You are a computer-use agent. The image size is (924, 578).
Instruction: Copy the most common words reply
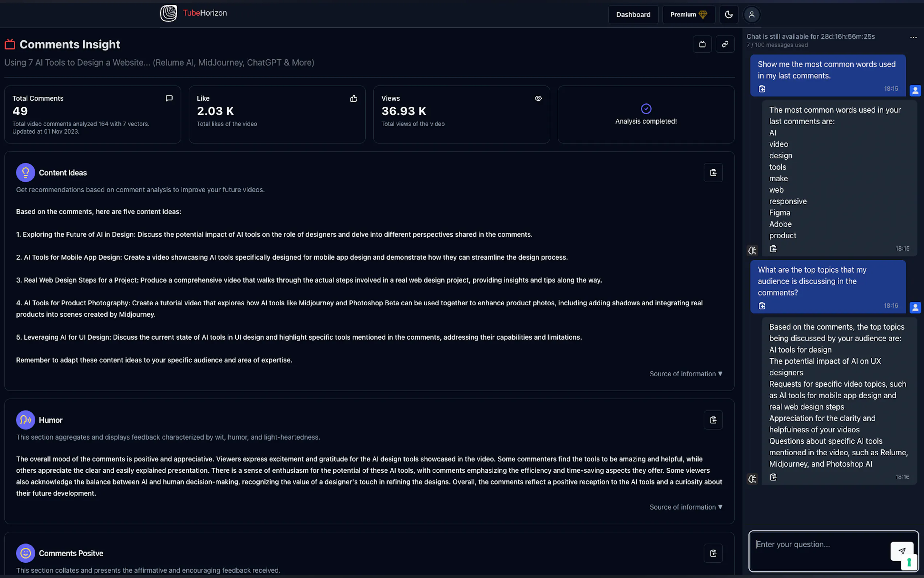click(773, 249)
